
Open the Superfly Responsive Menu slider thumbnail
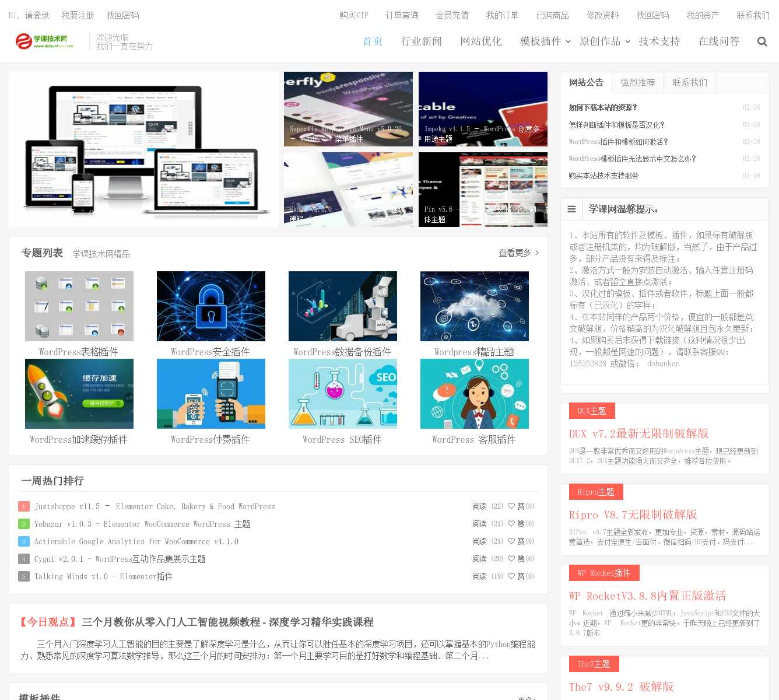(348, 109)
